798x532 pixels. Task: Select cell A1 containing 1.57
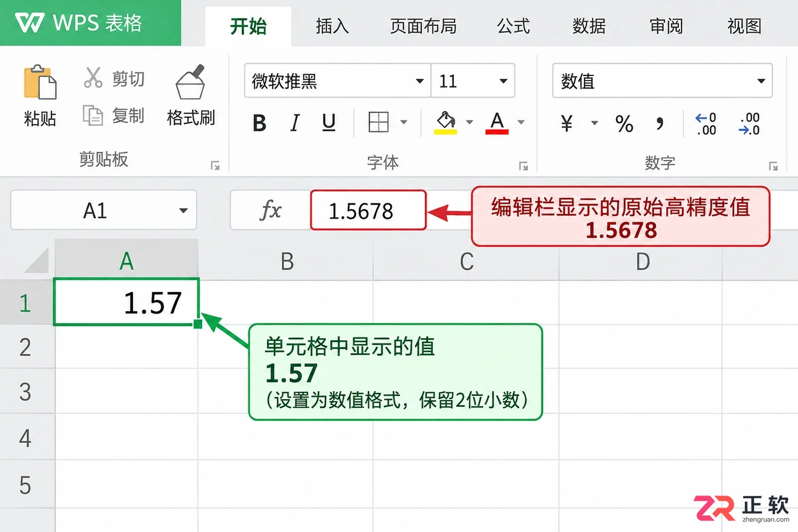tap(126, 302)
